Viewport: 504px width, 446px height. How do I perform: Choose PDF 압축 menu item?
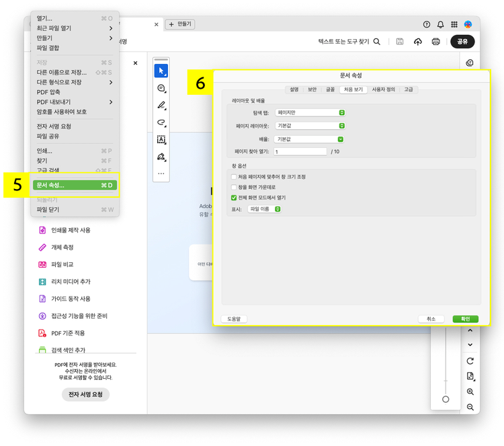[75, 92]
